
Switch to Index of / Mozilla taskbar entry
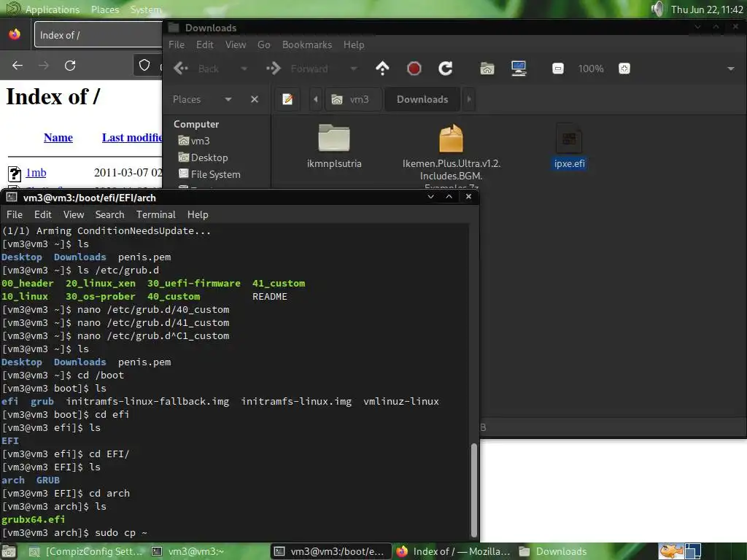454,551
